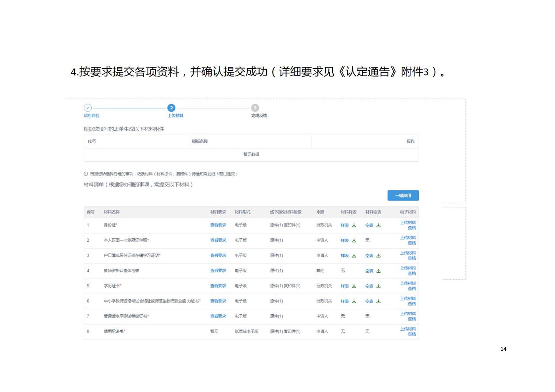Download the 空表 for 户口簿或居住证 row
Image resolution: width=555 pixels, height=392 pixels.
(378, 256)
